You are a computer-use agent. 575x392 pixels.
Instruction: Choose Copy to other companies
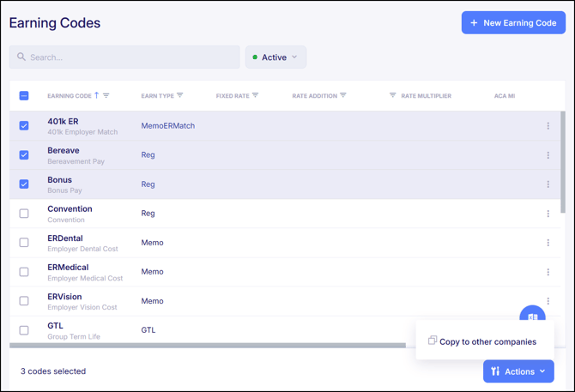(x=487, y=341)
